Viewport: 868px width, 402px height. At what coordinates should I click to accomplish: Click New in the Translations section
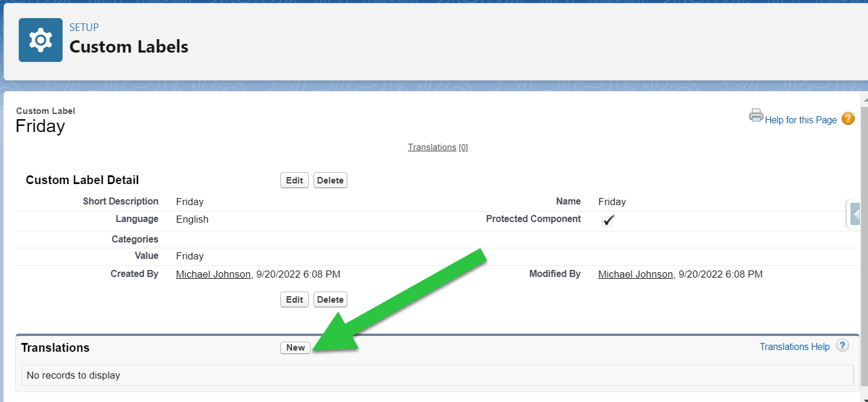point(295,347)
